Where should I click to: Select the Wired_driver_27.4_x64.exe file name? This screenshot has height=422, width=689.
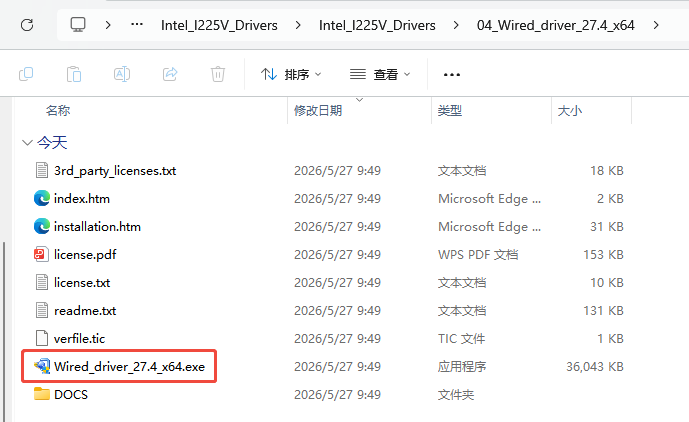pyautogui.click(x=129, y=367)
